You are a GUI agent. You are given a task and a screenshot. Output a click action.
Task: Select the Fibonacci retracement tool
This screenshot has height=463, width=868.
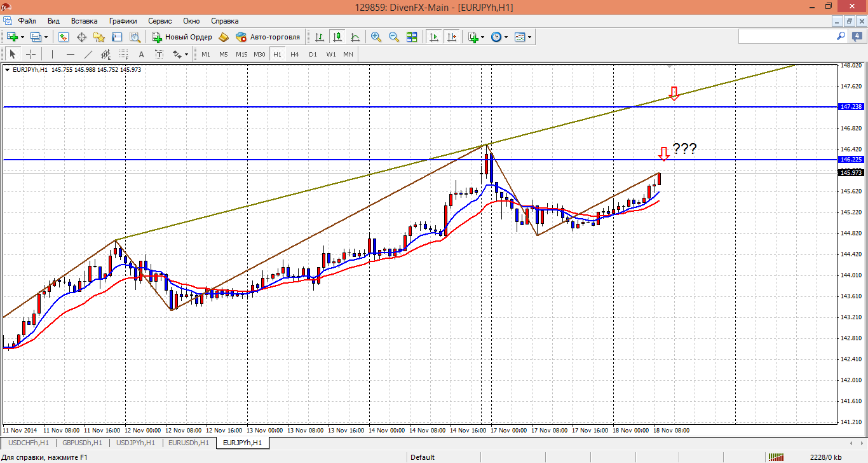(124, 54)
